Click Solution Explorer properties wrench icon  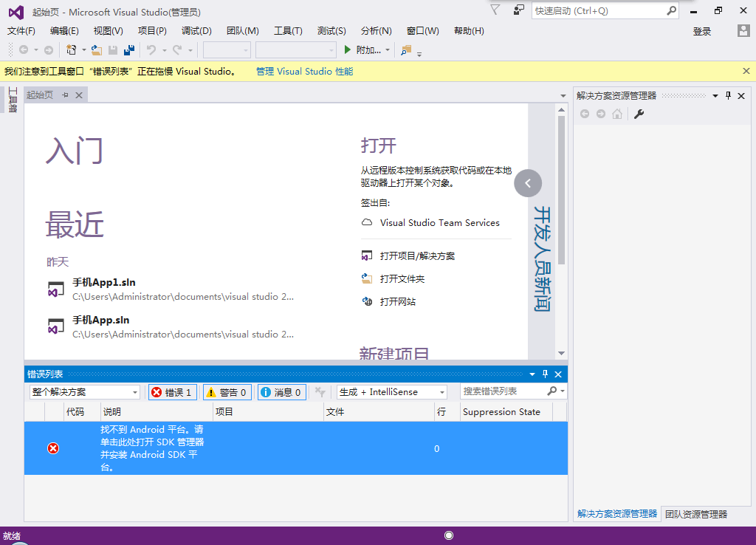click(x=639, y=114)
